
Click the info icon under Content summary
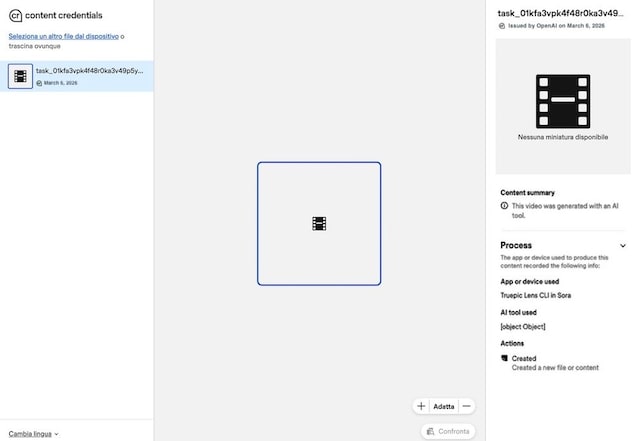click(x=504, y=205)
